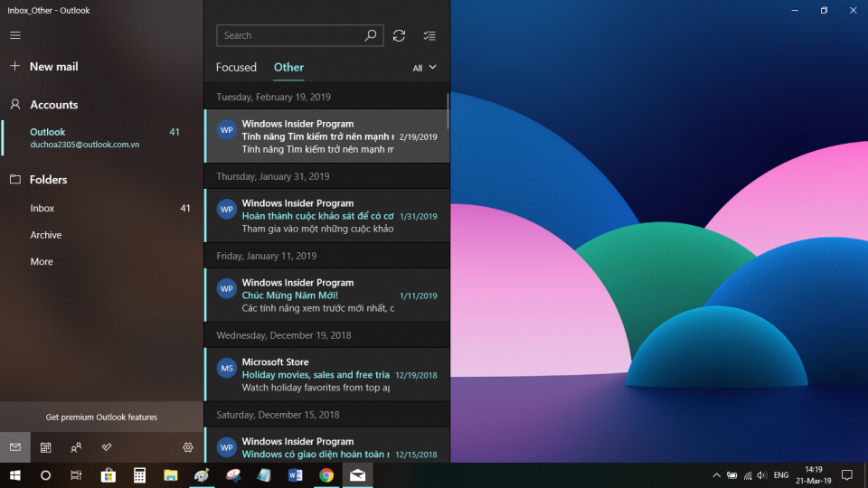868x488 pixels.
Task: Open Mail settings gear
Action: (x=188, y=447)
